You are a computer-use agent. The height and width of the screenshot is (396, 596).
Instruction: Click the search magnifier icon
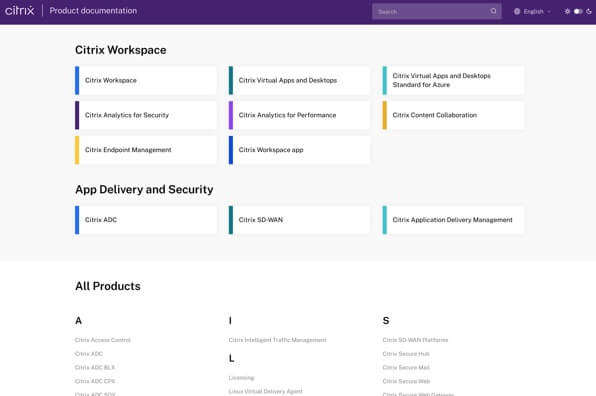click(x=493, y=11)
